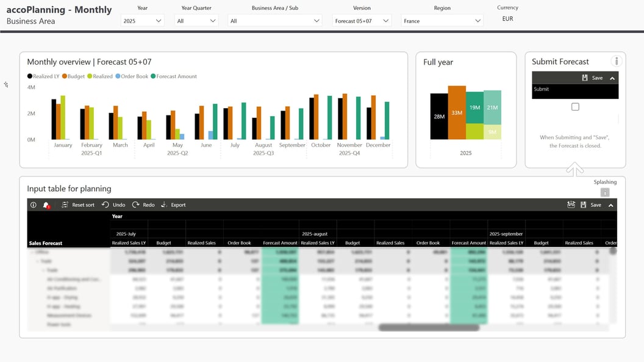Tick the checkbox under the Submit button
Image resolution: width=644 pixels, height=362 pixels.
click(575, 106)
